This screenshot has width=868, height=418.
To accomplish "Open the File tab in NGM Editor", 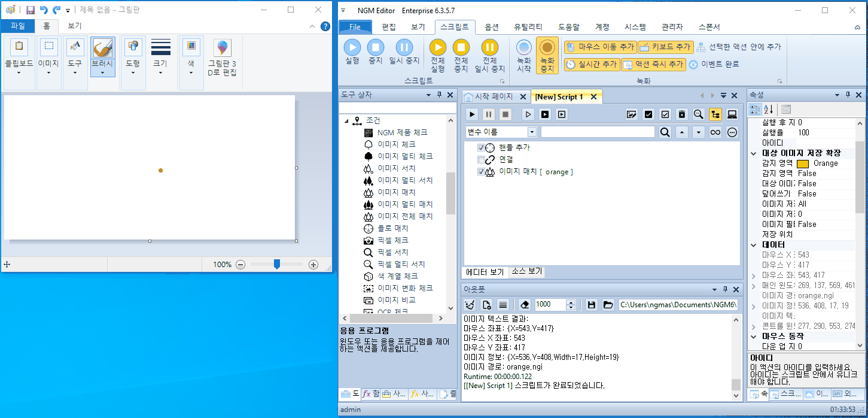I will (355, 27).
